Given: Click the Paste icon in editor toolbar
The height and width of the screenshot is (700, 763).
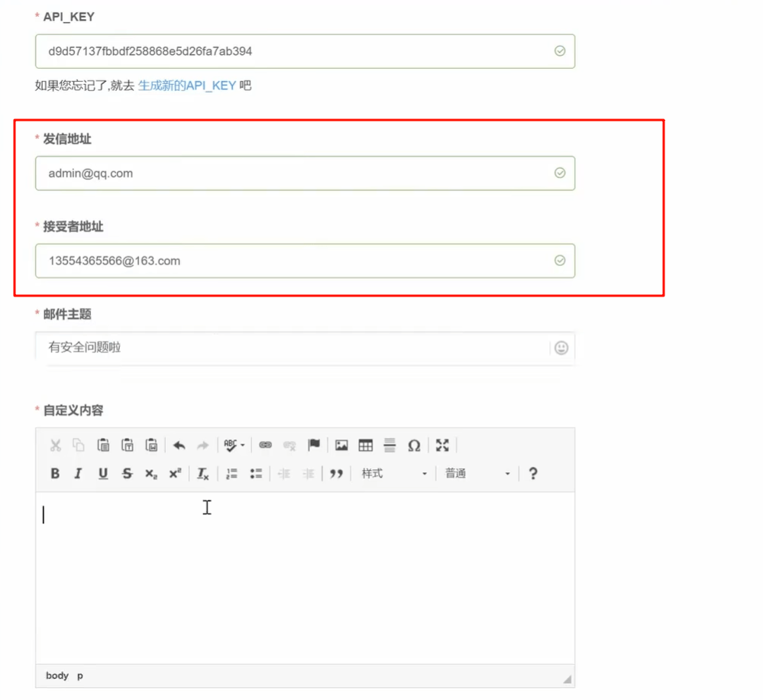Looking at the screenshot, I should tap(103, 445).
